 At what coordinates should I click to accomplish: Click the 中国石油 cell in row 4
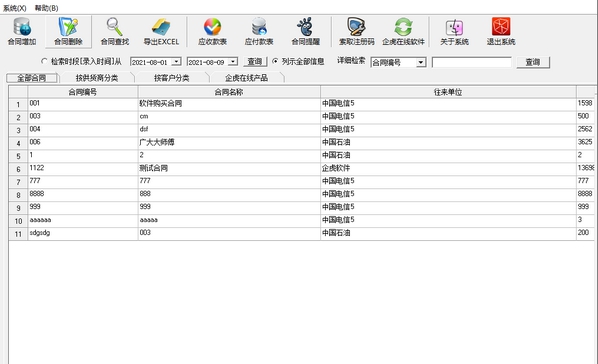pyautogui.click(x=448, y=143)
